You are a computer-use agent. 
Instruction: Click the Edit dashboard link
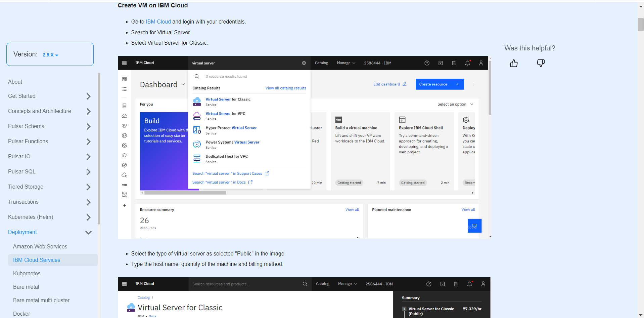tap(386, 84)
